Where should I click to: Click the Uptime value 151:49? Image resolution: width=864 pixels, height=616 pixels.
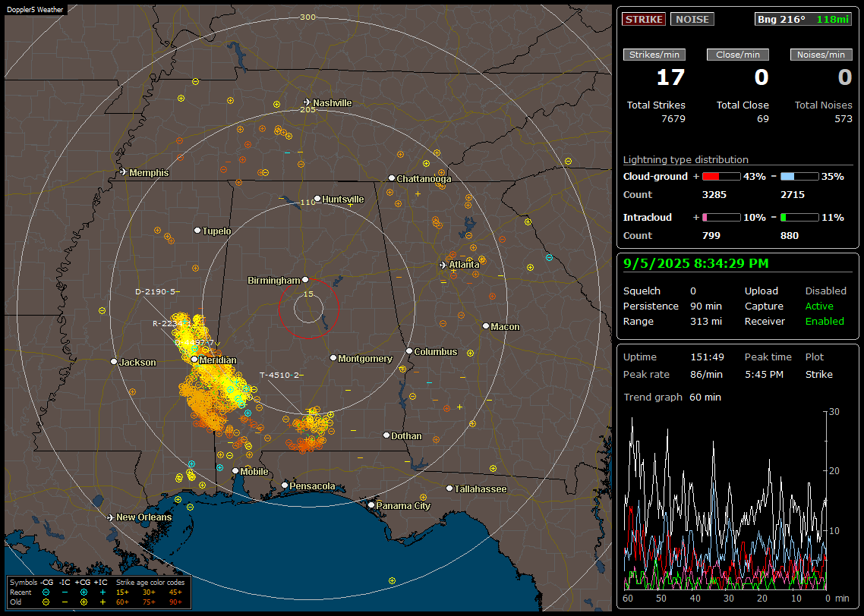tap(707, 357)
